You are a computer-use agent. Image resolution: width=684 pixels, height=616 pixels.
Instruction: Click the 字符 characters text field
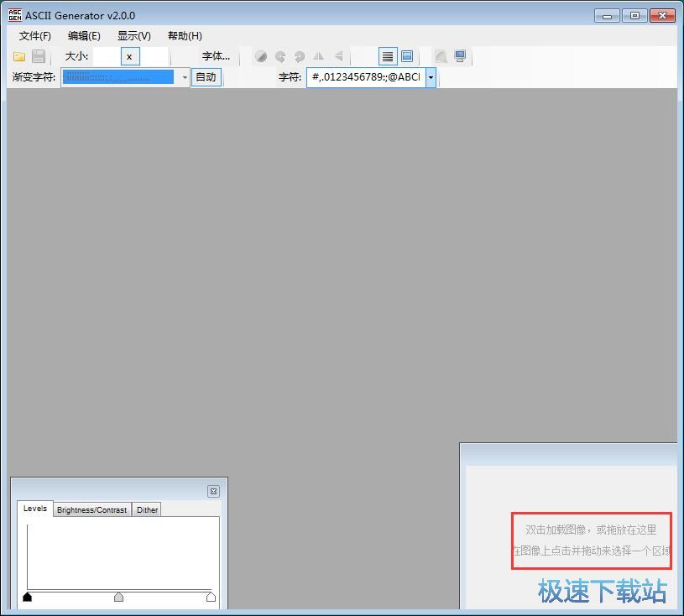(367, 77)
